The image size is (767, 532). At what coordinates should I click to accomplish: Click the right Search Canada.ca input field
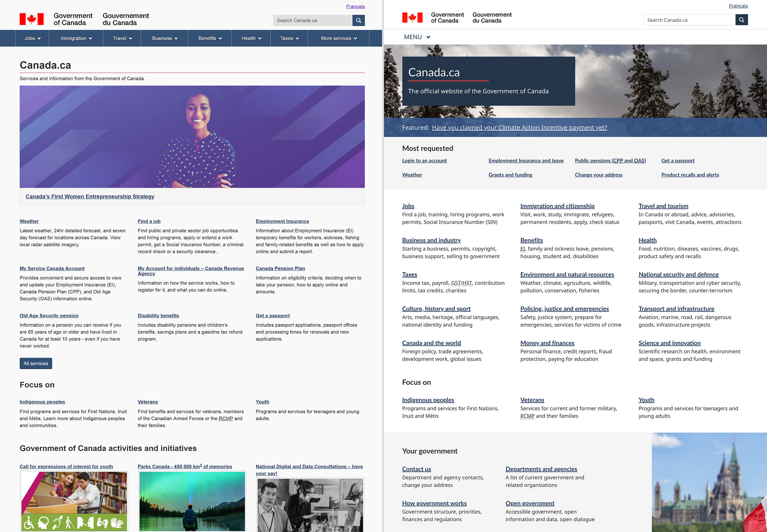pos(689,20)
